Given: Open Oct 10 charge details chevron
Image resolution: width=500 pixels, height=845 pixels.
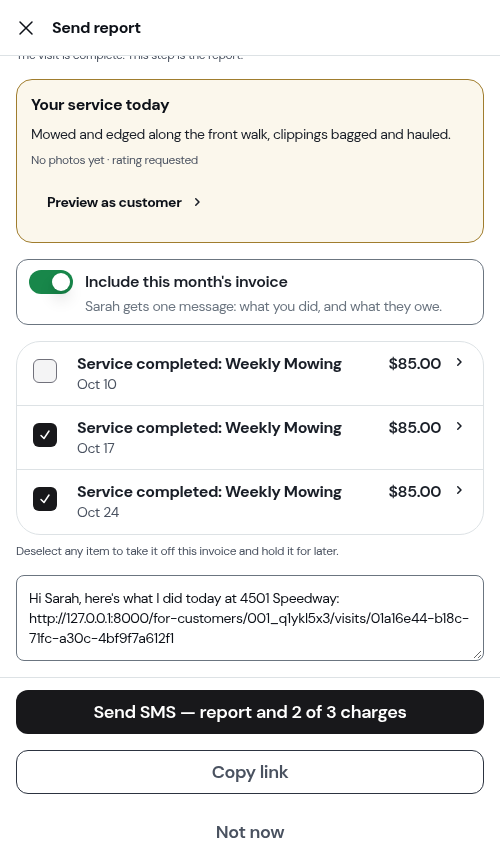Looking at the screenshot, I should 459,363.
